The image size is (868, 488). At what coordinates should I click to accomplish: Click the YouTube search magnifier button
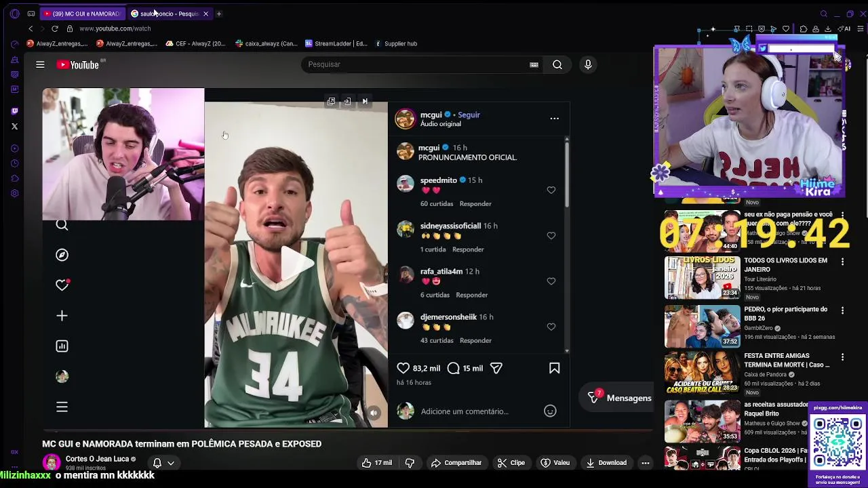click(557, 64)
